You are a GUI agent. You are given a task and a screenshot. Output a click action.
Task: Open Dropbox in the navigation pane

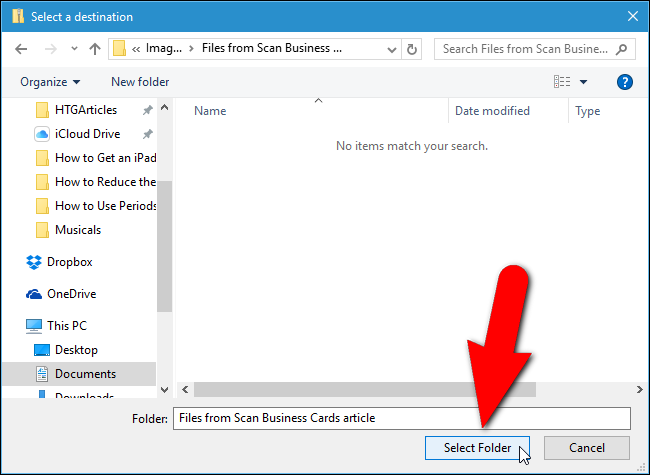pos(69,262)
